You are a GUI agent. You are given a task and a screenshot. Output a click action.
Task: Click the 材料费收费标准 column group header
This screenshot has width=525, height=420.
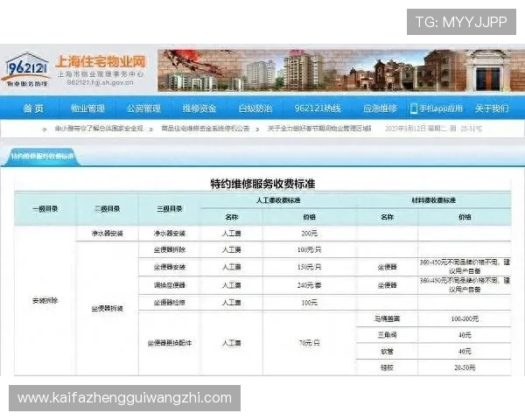[x=434, y=200]
